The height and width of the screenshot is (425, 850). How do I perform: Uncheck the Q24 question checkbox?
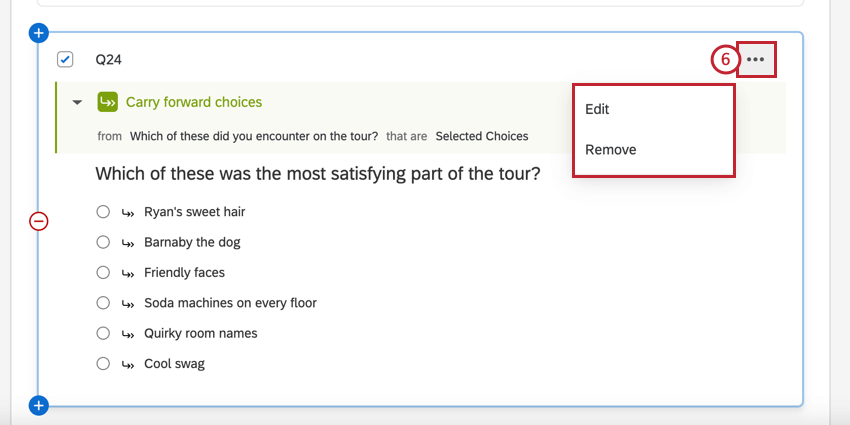click(x=65, y=60)
